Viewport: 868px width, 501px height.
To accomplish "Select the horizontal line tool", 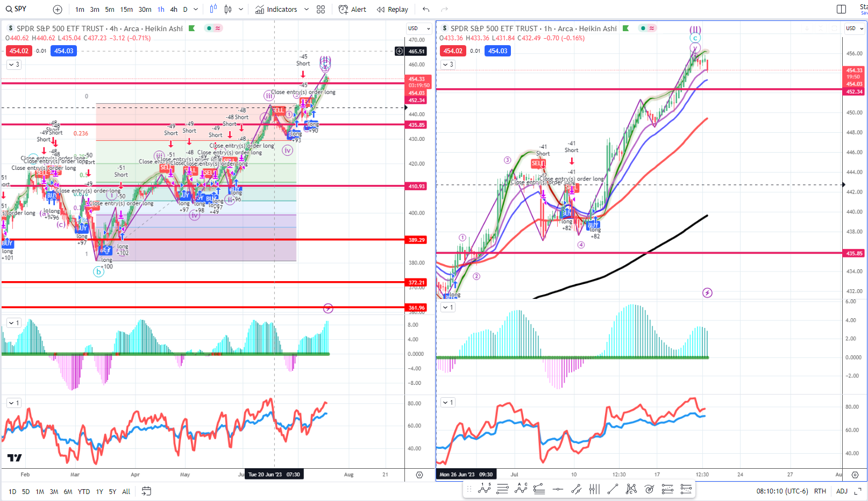I will (x=558, y=489).
